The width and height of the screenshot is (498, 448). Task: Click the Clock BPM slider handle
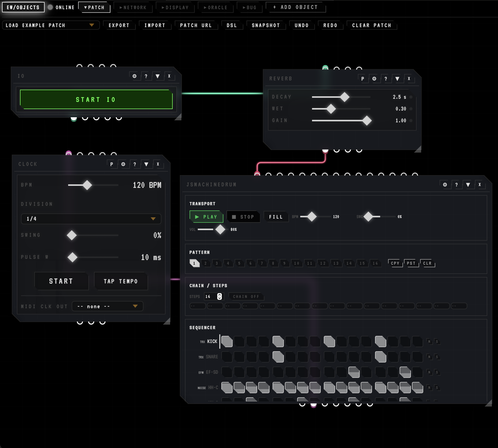87,185
